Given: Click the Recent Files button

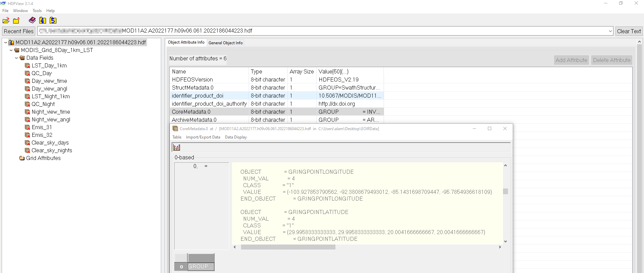Looking at the screenshot, I should click(x=18, y=31).
